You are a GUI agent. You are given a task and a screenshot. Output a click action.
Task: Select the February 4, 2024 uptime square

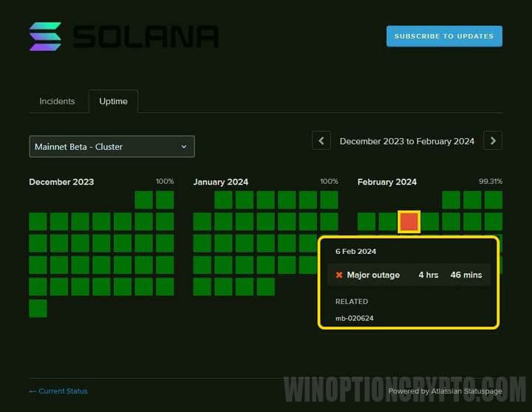[366, 222]
